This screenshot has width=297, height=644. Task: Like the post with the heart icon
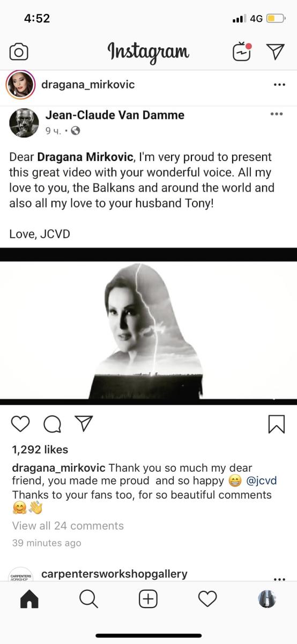[20, 423]
